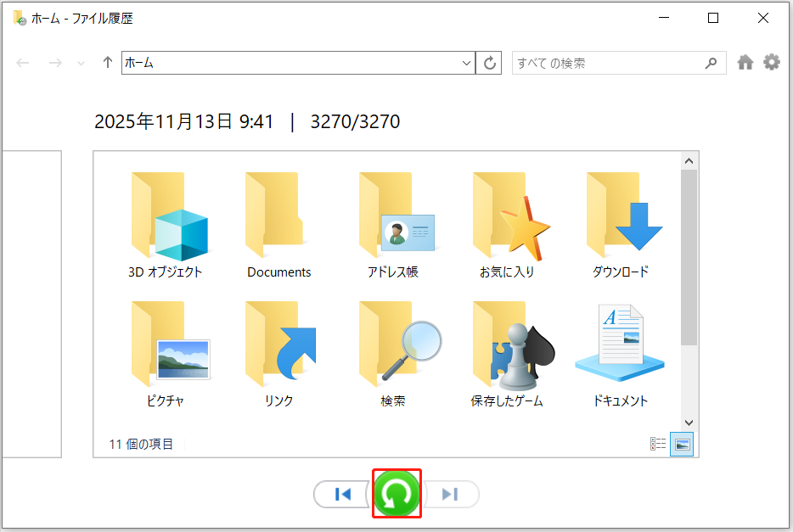Click the green restore button
Viewport: 793px width, 532px height.
coord(396,494)
